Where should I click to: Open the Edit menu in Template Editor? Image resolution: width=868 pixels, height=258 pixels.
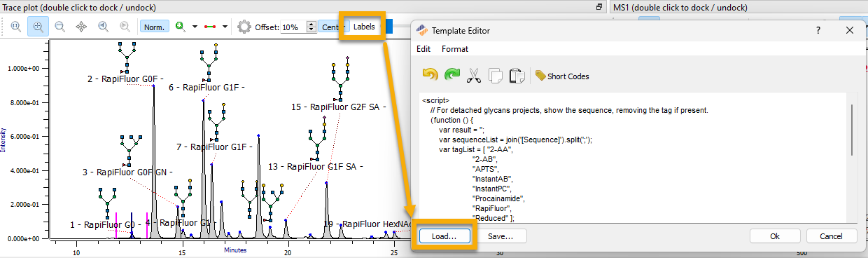(x=423, y=49)
